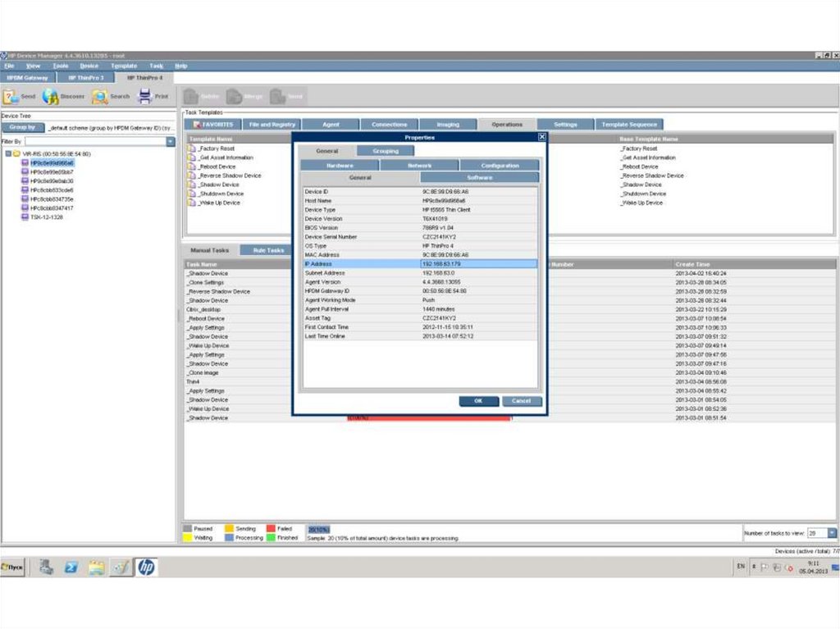Select the Host Name row in Properties
840x629 pixels.
(420, 200)
